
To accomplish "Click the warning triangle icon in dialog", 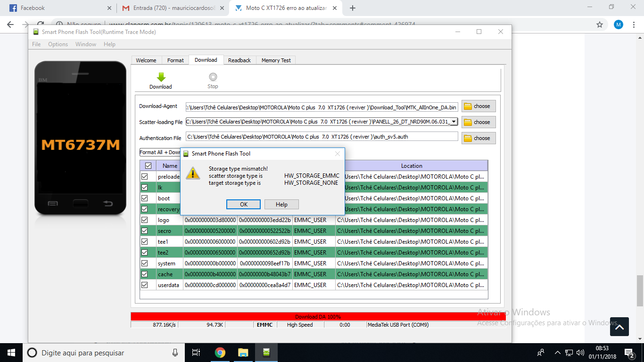I will [x=193, y=173].
